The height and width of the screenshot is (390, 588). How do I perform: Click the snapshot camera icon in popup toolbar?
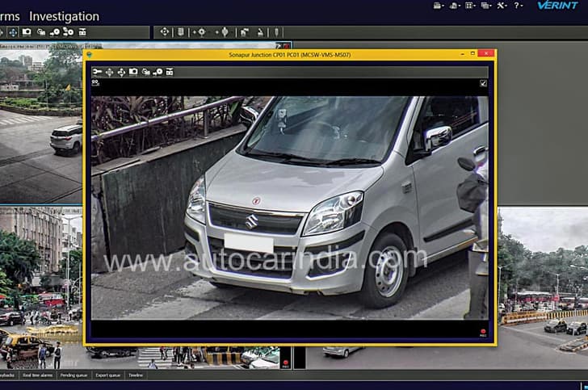[133, 72]
